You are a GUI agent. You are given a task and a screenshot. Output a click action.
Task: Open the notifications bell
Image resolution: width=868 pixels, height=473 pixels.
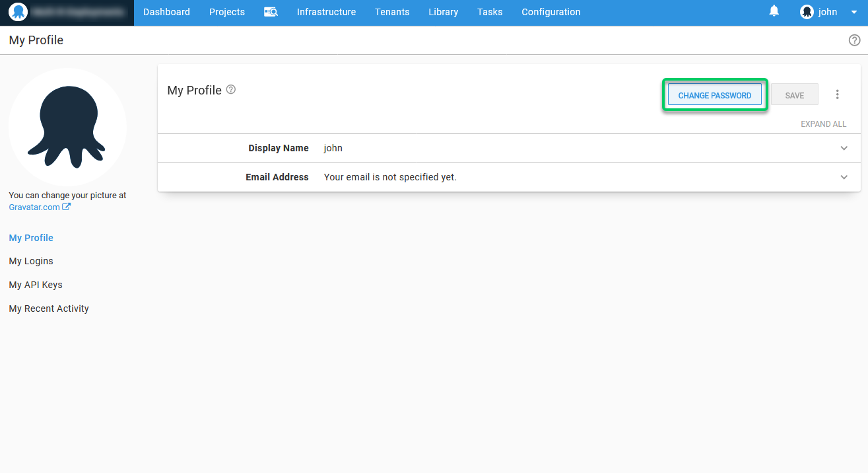coord(774,11)
